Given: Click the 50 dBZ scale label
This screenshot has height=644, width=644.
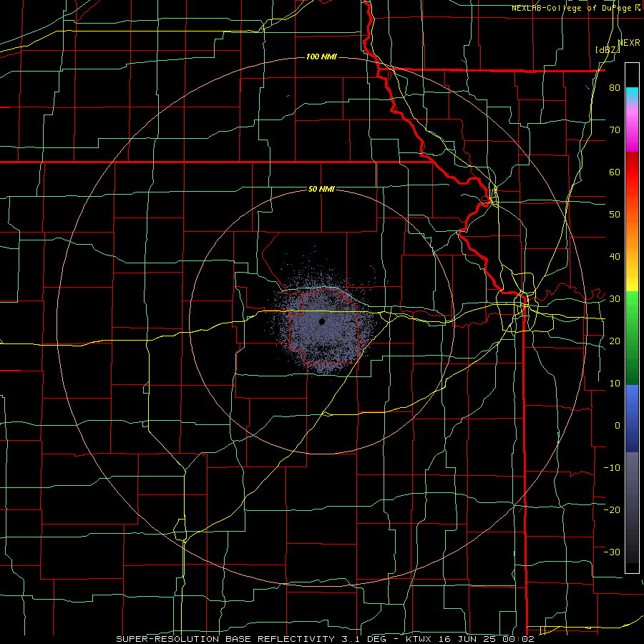Looking at the screenshot, I should click(x=615, y=214).
